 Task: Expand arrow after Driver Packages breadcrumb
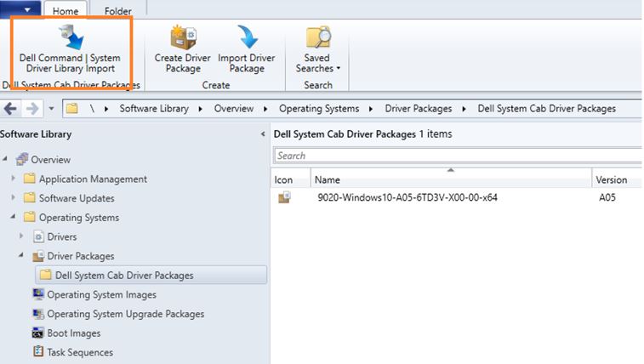464,109
